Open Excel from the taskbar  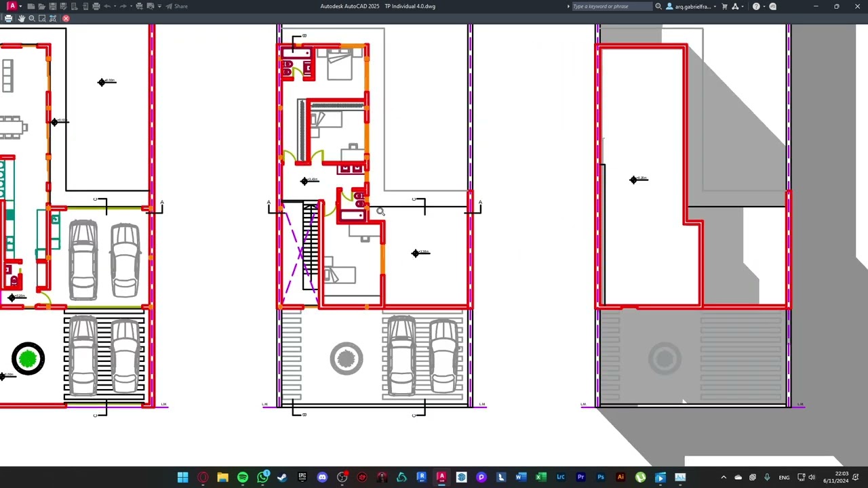540,477
